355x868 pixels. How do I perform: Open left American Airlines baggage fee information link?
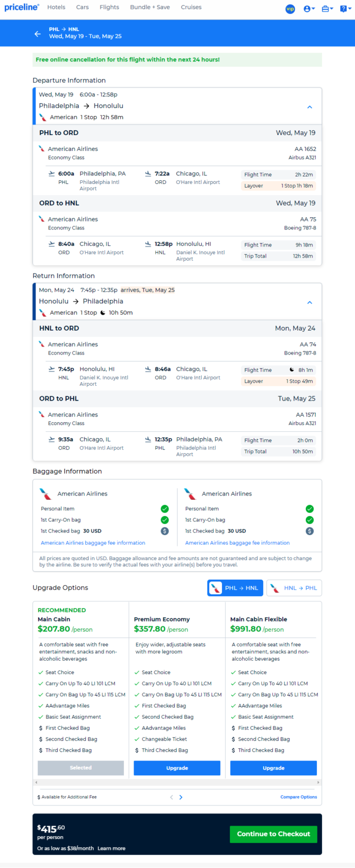pyautogui.click(x=93, y=543)
